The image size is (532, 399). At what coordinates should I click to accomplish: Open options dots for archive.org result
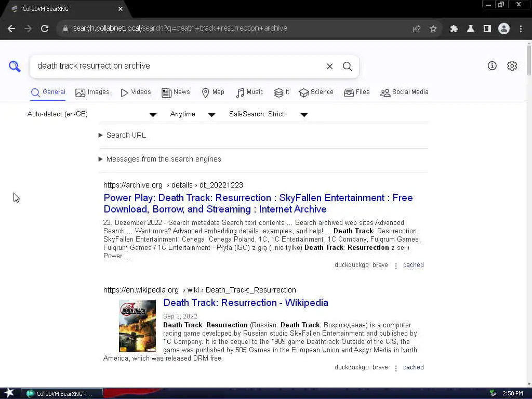(395, 266)
